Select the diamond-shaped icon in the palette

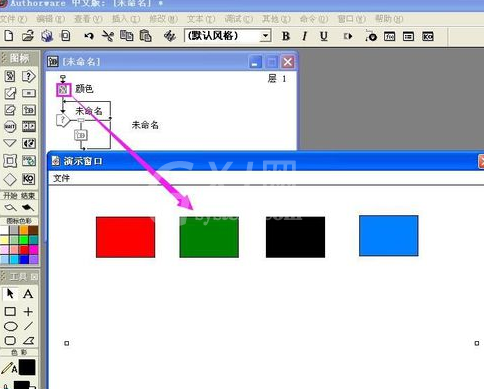coord(10,179)
